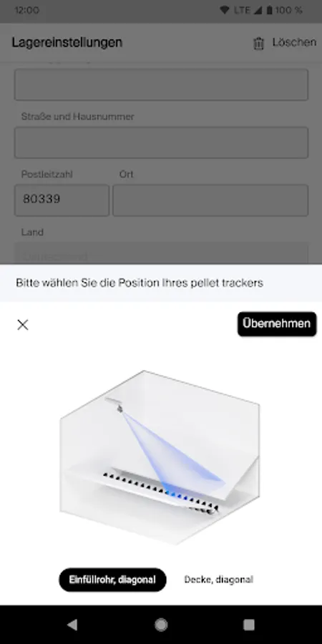The height and width of the screenshot is (644, 322).
Task: Tap the sensor device in the illustration
Action: [x=119, y=406]
